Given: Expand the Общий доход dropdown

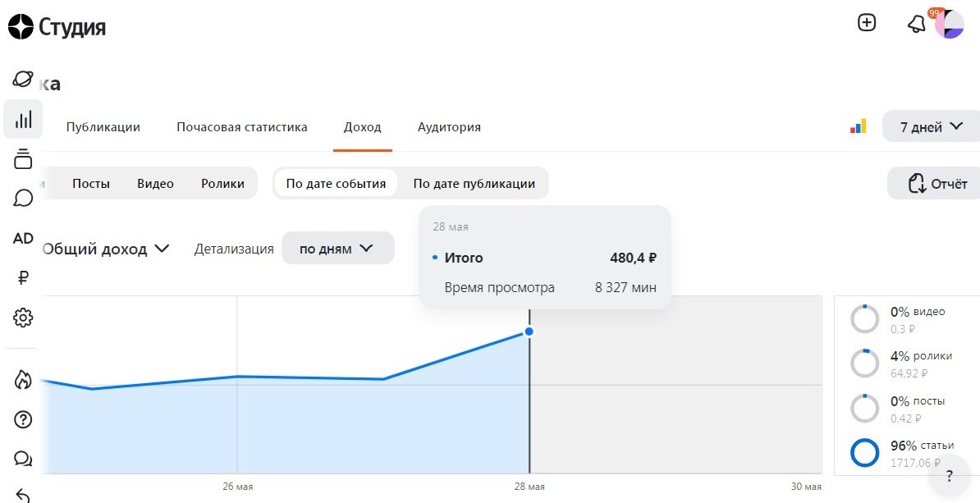Looking at the screenshot, I should (x=106, y=249).
